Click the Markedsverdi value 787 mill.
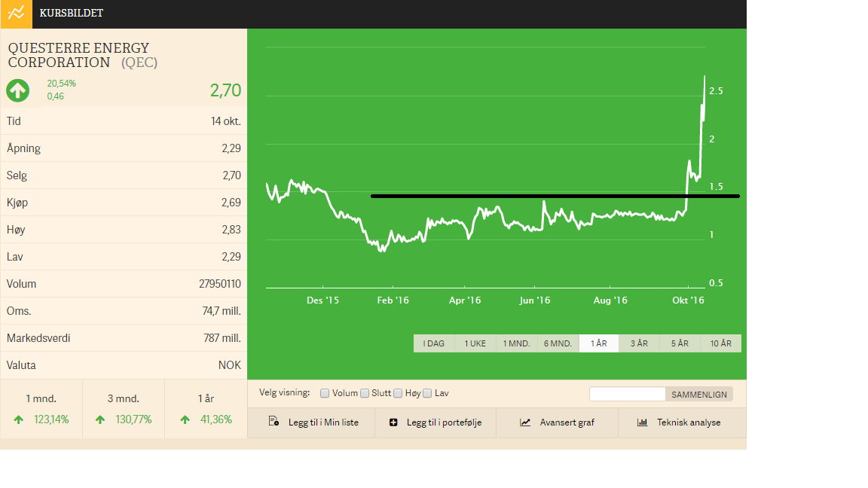 point(222,338)
